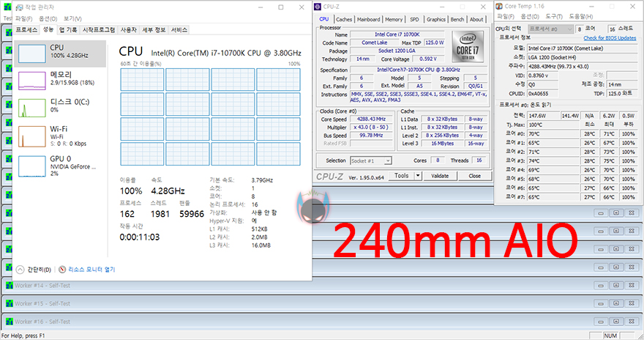Click the Core Voltage value 0.592 V
The width and height of the screenshot is (644, 340).
428,59
